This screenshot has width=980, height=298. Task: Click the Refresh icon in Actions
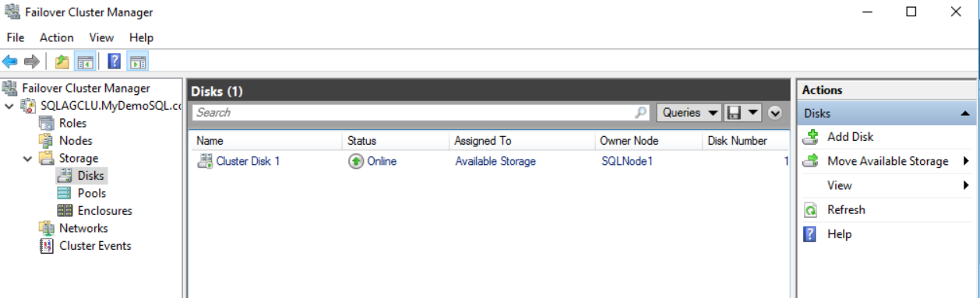click(x=811, y=210)
